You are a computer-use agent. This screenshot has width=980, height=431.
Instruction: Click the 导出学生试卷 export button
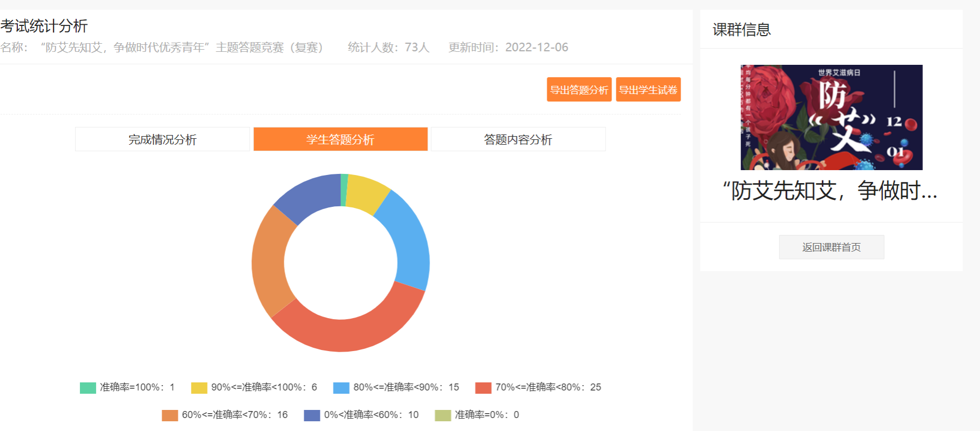(648, 90)
